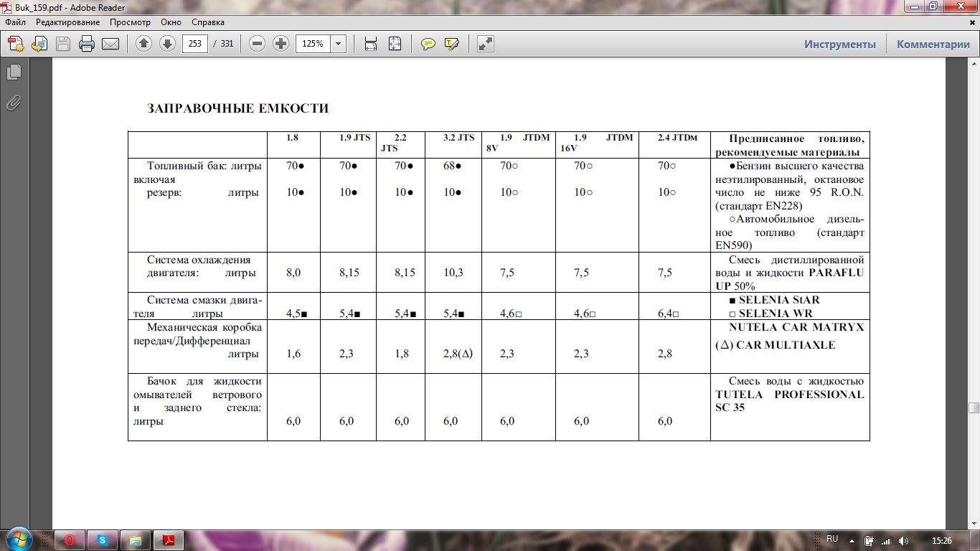Image resolution: width=980 pixels, height=551 pixels.
Task: Click the scrollbar up arrow
Action: pos(974,65)
